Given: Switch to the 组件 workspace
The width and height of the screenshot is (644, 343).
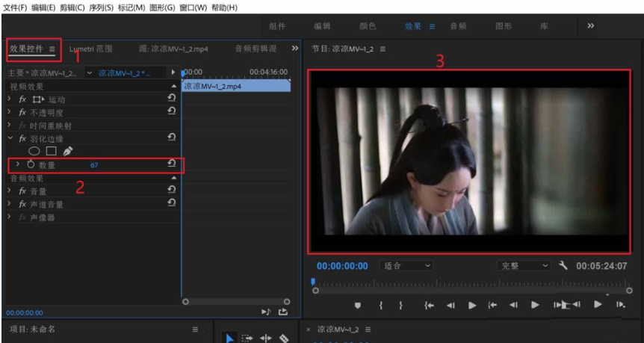Looking at the screenshot, I should click(x=277, y=26).
